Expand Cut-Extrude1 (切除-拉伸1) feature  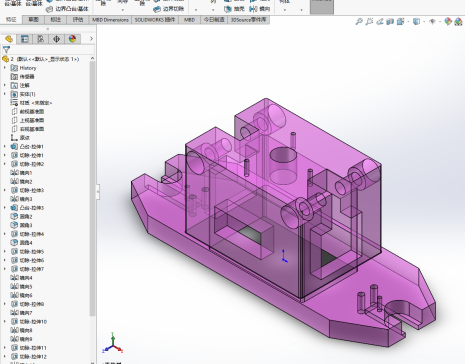click(5, 155)
